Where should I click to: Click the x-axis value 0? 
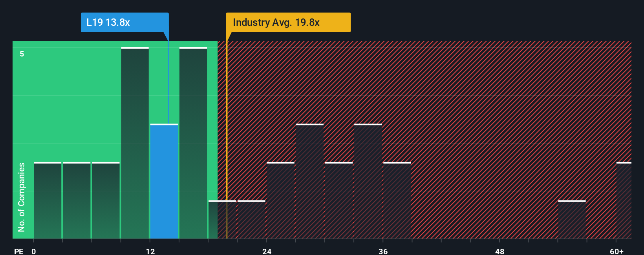click(34, 251)
